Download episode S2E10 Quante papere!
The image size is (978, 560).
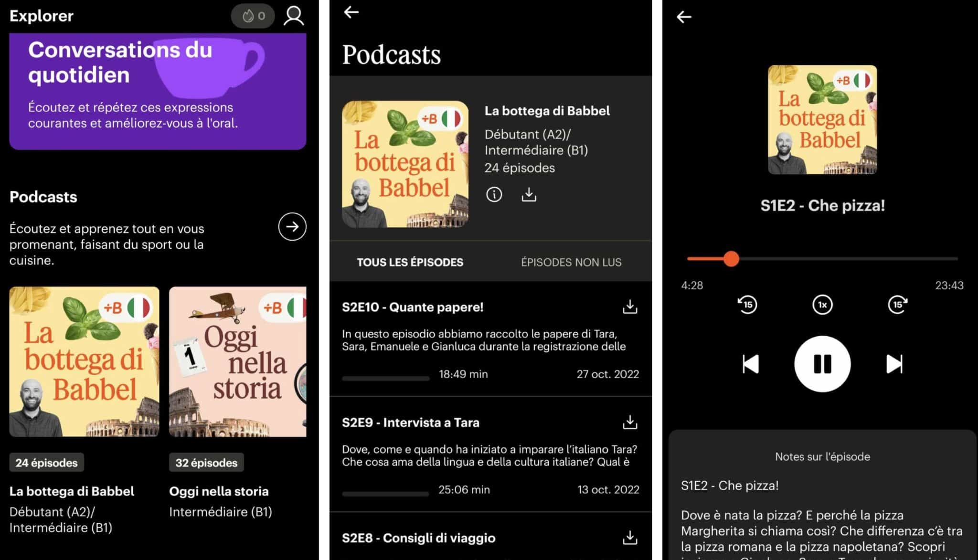[x=630, y=306]
